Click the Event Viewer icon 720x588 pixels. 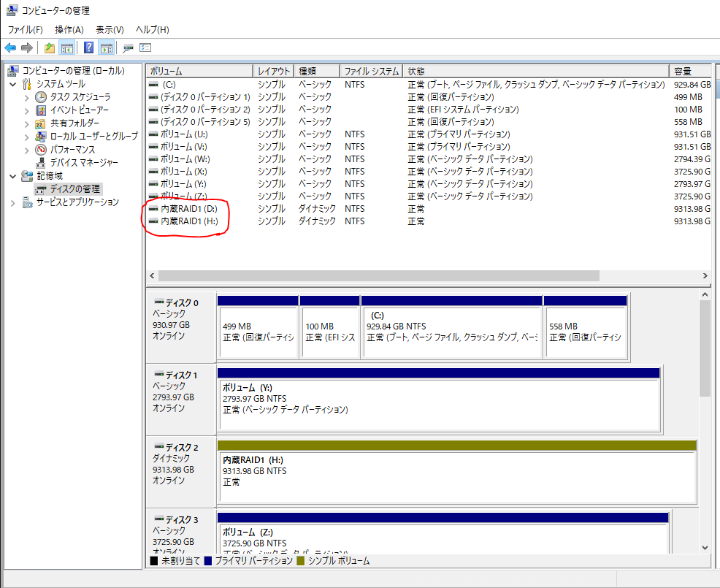[41, 110]
